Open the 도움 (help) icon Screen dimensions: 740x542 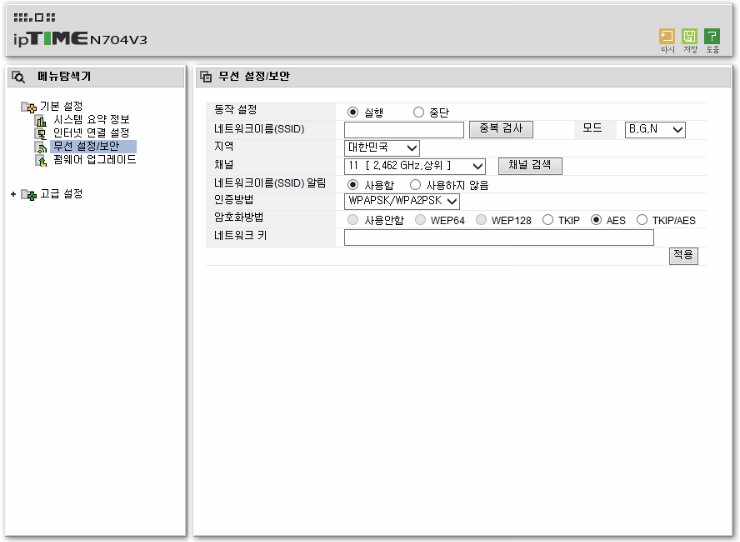(x=712, y=36)
